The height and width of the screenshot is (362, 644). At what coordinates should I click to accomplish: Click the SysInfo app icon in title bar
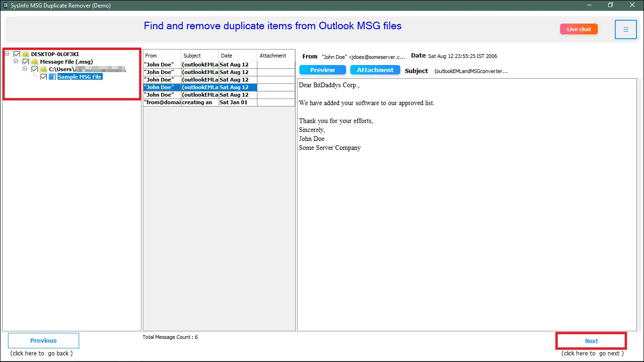5,5
